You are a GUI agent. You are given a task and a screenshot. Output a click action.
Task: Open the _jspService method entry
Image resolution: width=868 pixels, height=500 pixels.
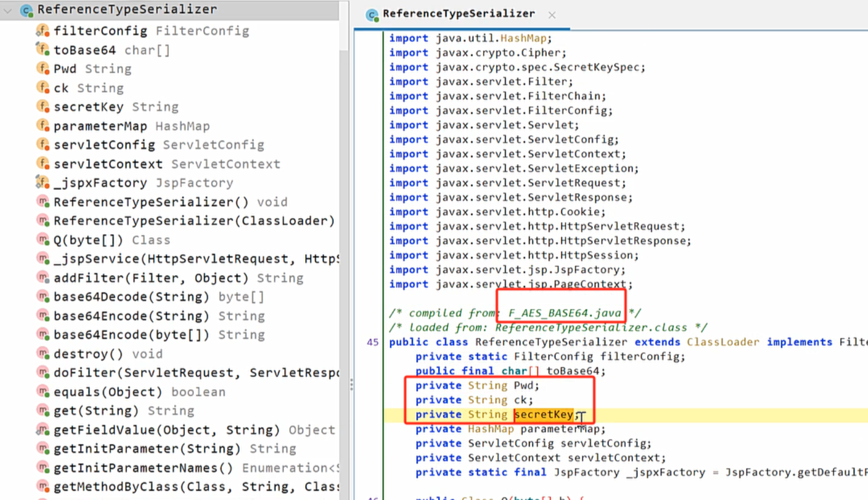(196, 259)
